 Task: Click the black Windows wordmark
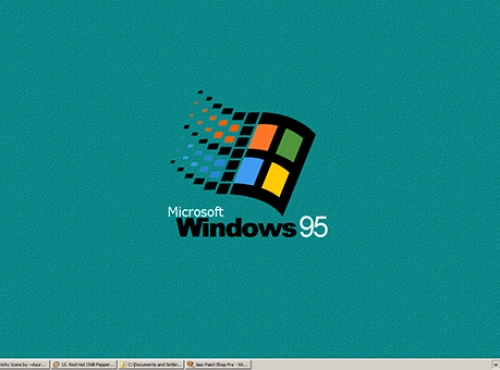[x=236, y=227]
